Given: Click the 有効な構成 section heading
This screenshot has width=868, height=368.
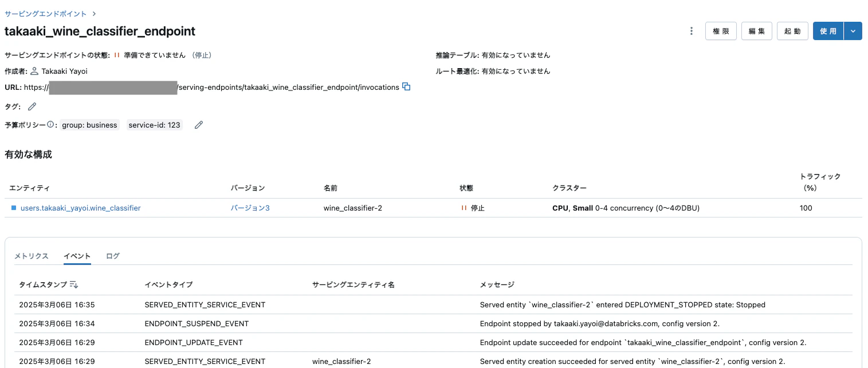Looking at the screenshot, I should (28, 154).
